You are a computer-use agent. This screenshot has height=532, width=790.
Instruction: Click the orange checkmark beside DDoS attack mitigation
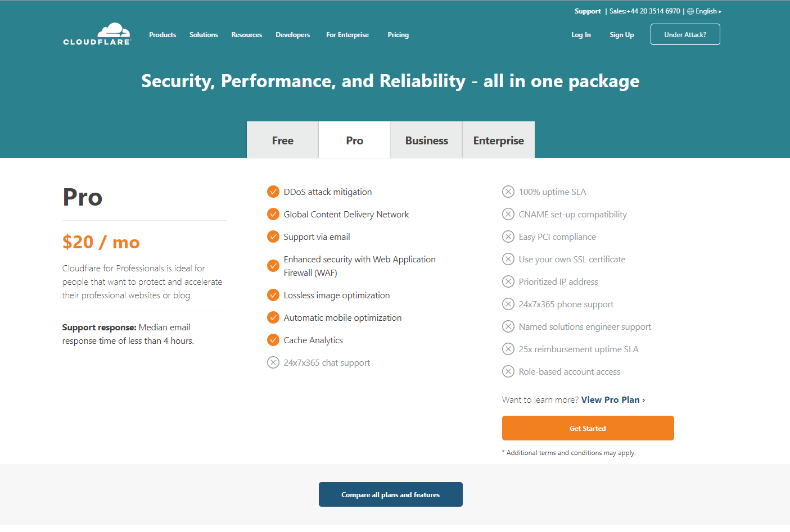pos(273,192)
